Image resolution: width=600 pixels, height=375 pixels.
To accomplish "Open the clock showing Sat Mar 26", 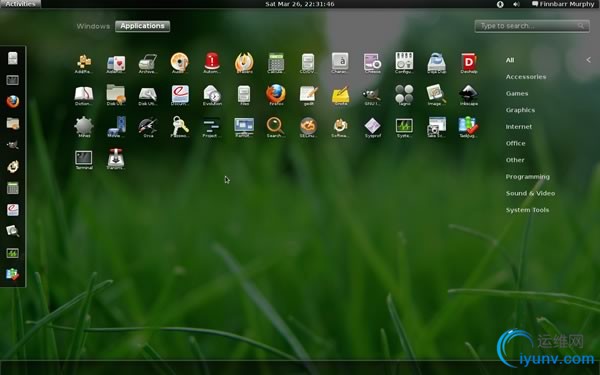I will point(300,4).
